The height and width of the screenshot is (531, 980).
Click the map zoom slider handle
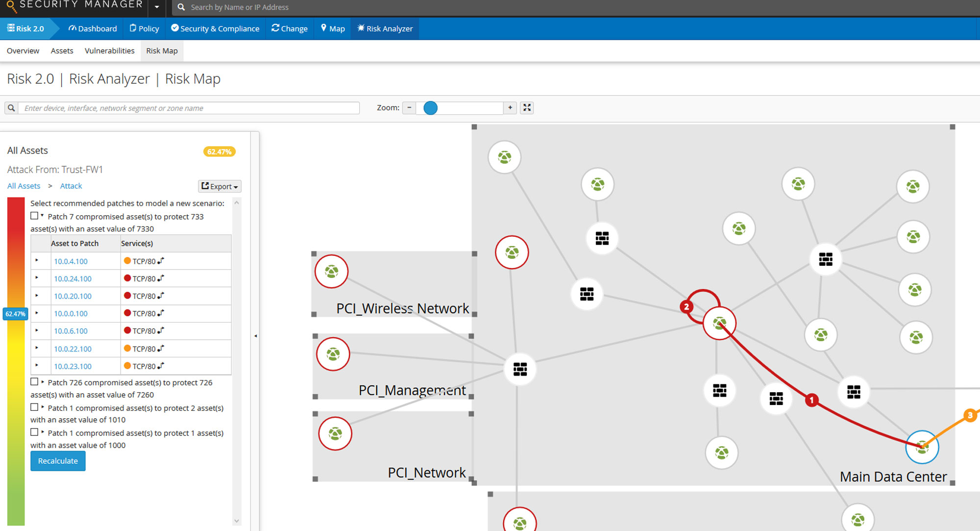coord(430,108)
